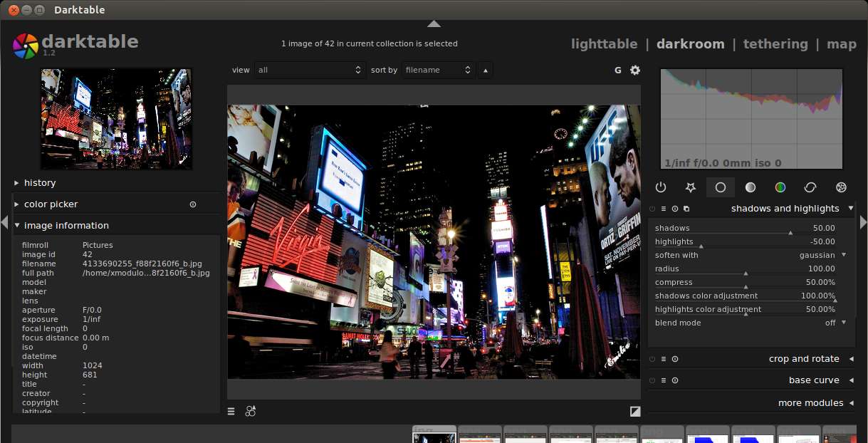The image size is (868, 443).
Task: Click the navigation preview thumbnail
Action: click(117, 119)
